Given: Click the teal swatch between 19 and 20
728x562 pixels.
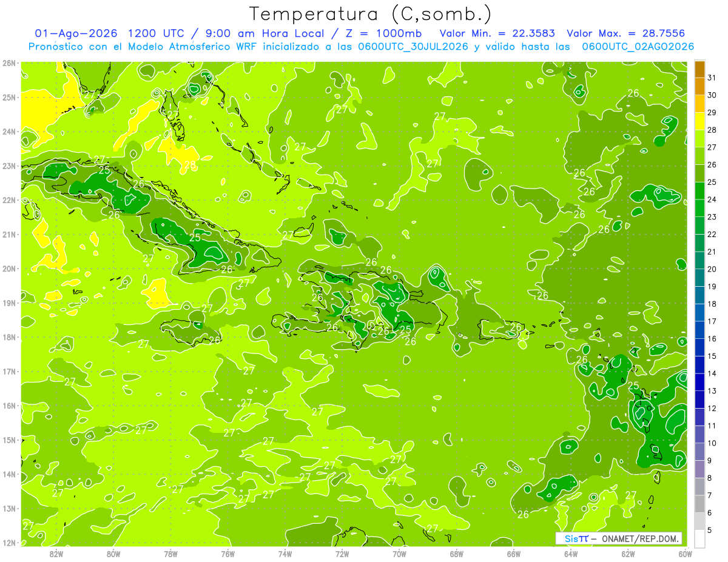Looking at the screenshot, I should (x=699, y=278).
